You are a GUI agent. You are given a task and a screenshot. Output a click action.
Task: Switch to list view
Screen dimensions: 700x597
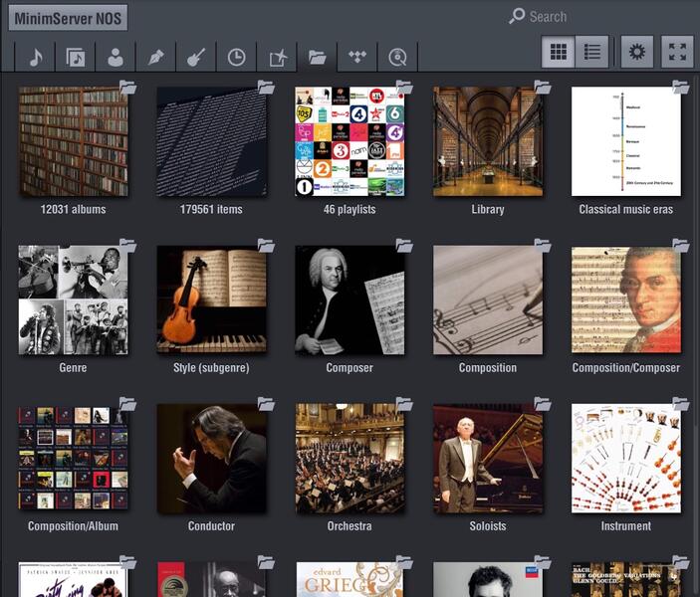tap(592, 52)
